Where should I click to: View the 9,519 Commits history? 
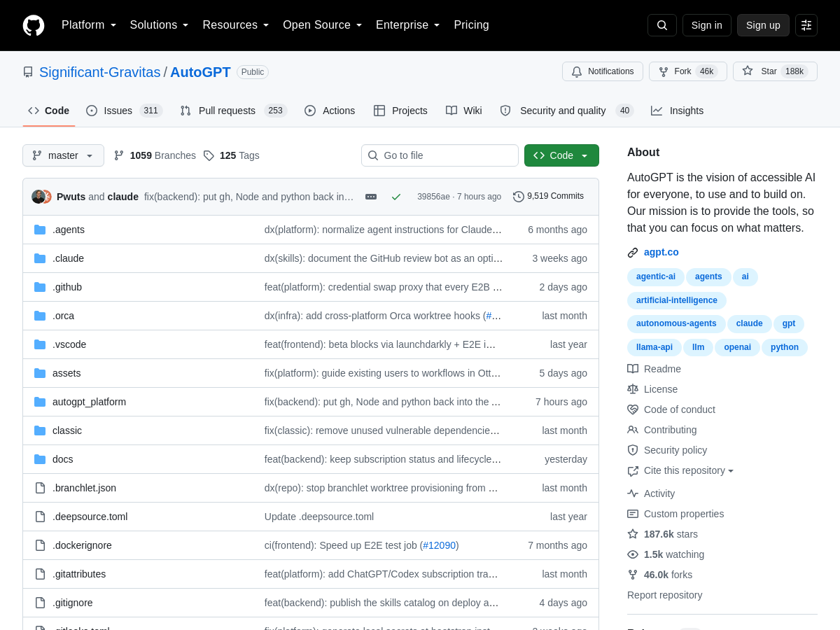548,197
